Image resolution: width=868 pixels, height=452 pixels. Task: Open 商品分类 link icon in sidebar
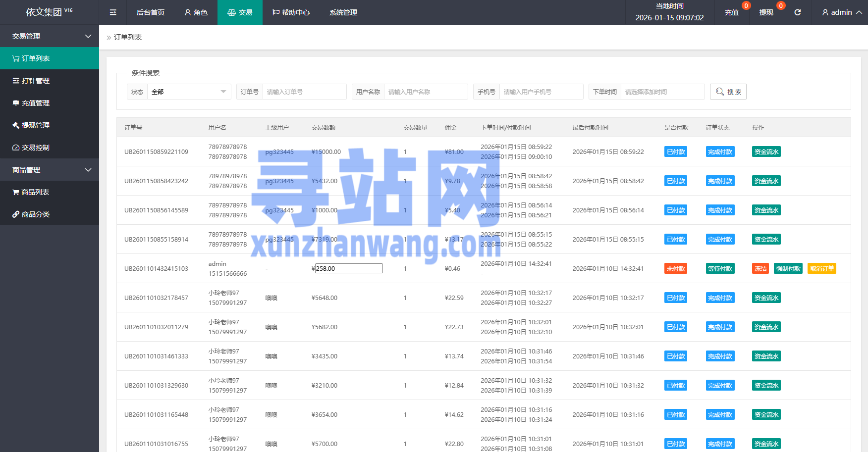click(16, 214)
